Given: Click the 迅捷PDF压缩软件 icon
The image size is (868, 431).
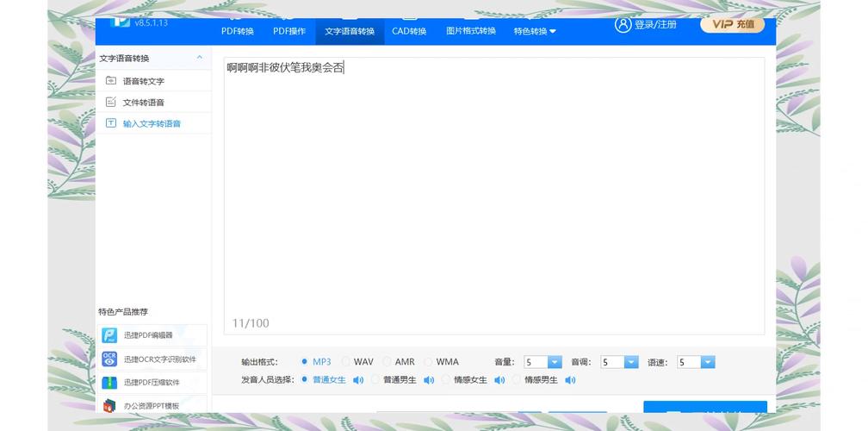Looking at the screenshot, I should pos(109,382).
